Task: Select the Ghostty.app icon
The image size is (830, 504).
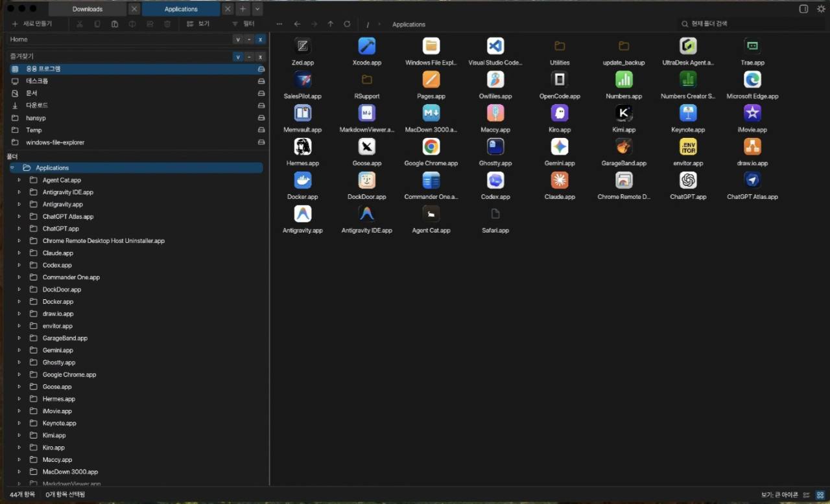Action: (x=495, y=146)
